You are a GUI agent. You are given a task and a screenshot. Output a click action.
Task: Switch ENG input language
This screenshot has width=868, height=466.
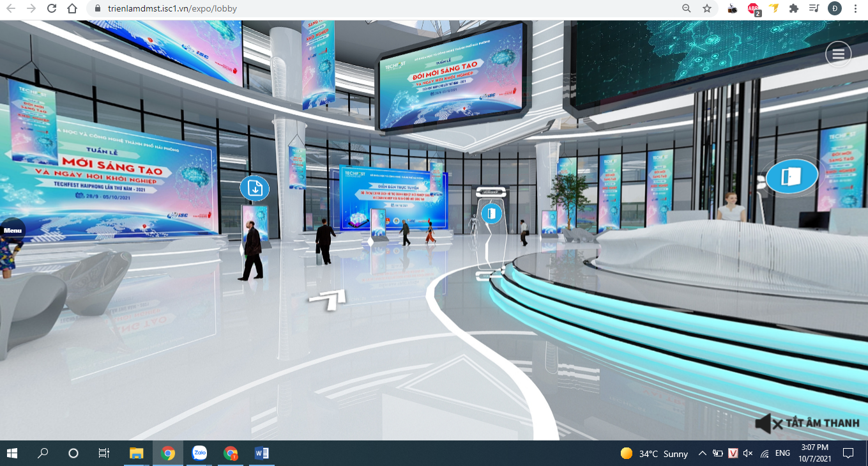coord(782,453)
